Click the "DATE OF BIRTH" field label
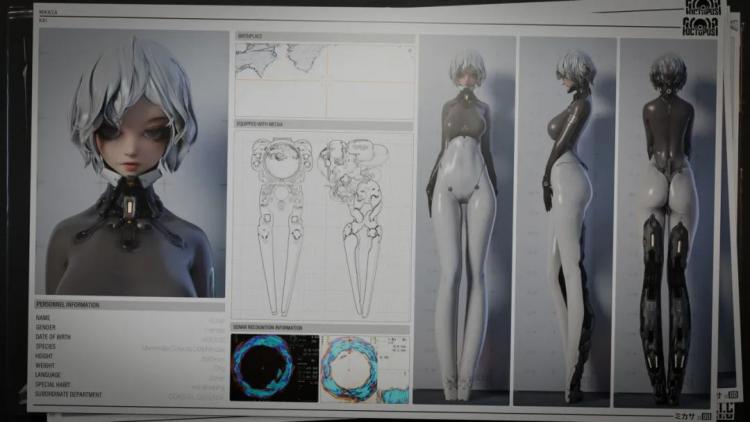Screen dimensions: 750x422 coord(53,337)
